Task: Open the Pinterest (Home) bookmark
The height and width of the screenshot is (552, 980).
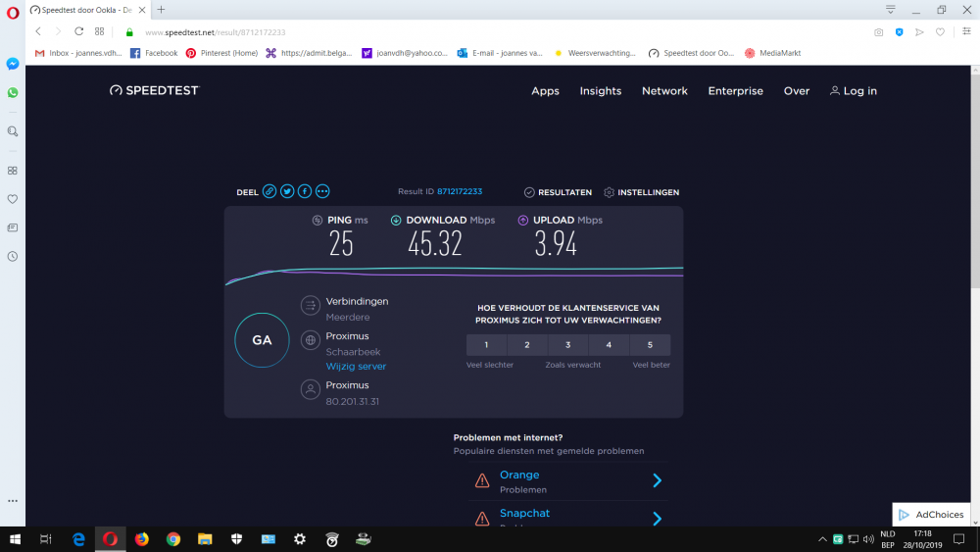Action: click(x=221, y=53)
